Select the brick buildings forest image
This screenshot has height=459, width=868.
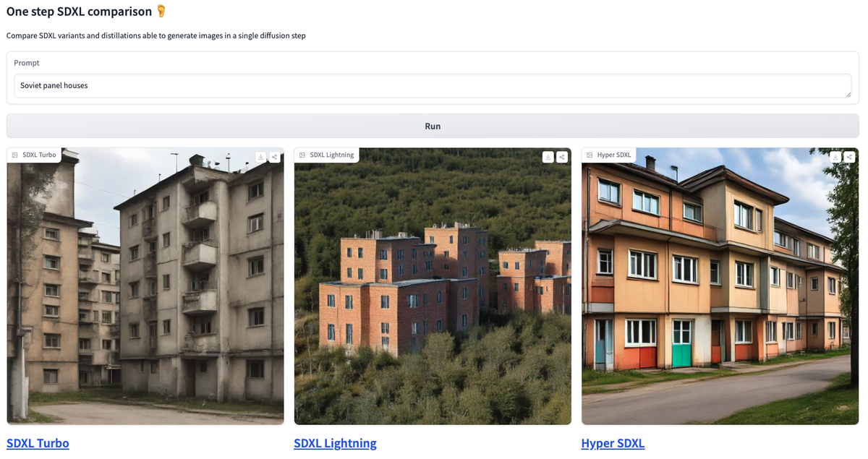(x=433, y=286)
